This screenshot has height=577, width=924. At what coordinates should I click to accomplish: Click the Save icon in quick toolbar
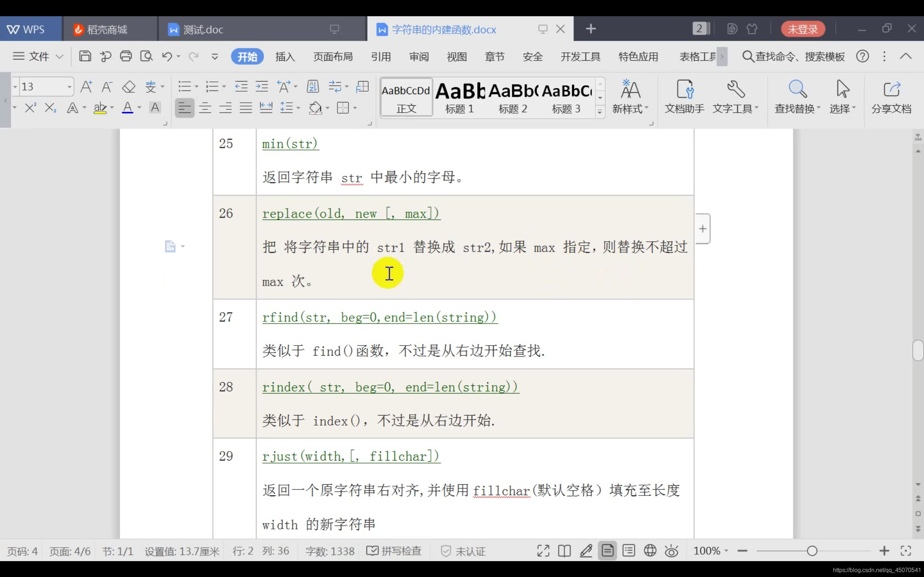coord(85,57)
